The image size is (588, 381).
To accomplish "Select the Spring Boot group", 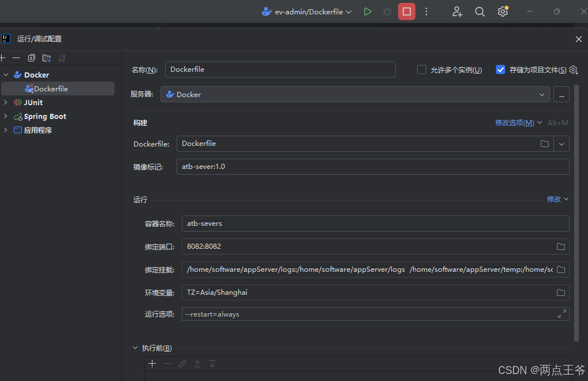I will (x=44, y=116).
